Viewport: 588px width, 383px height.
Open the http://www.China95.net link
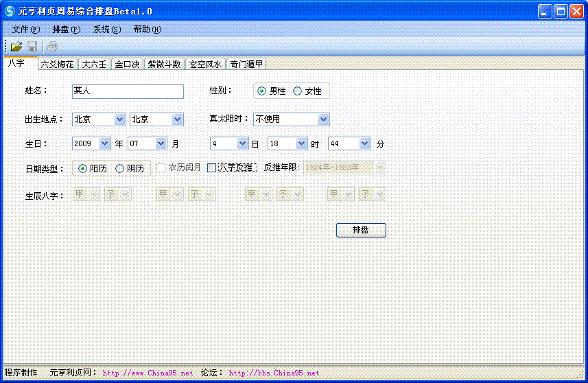(148, 373)
